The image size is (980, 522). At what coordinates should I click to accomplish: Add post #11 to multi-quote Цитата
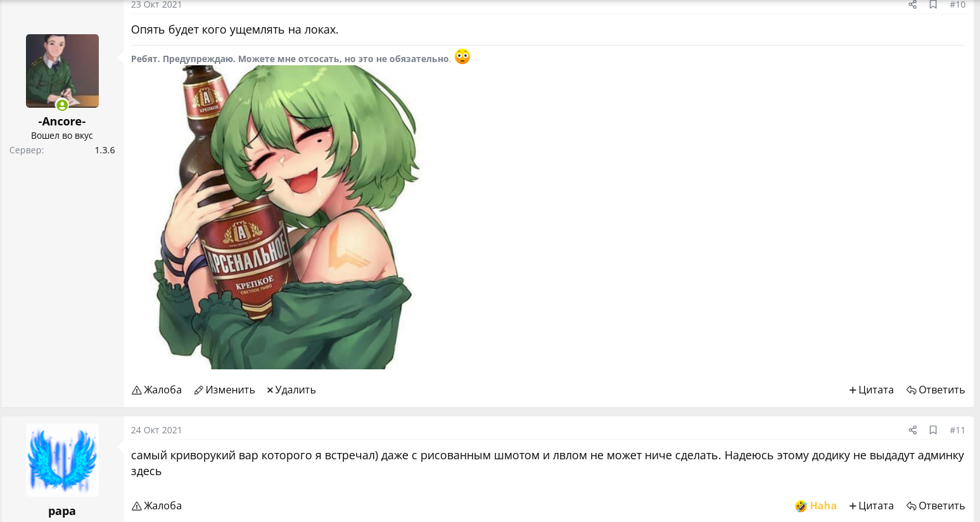coord(871,506)
